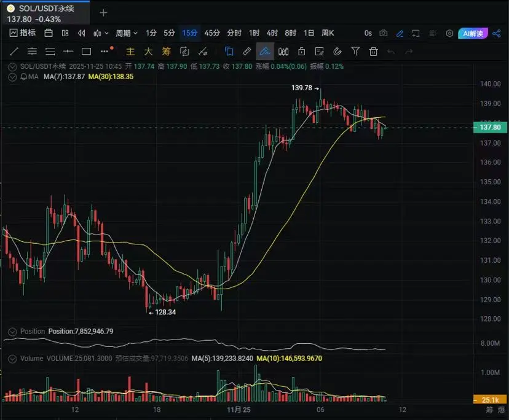Image resolution: width=509 pixels, height=420 pixels.
Task: Toggle the lock drawings icon
Action: [x=302, y=51]
